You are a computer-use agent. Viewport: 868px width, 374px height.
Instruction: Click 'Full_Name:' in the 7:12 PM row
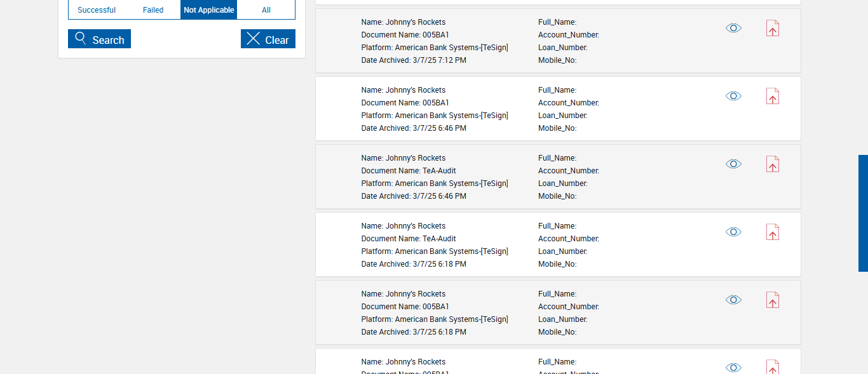click(x=557, y=22)
